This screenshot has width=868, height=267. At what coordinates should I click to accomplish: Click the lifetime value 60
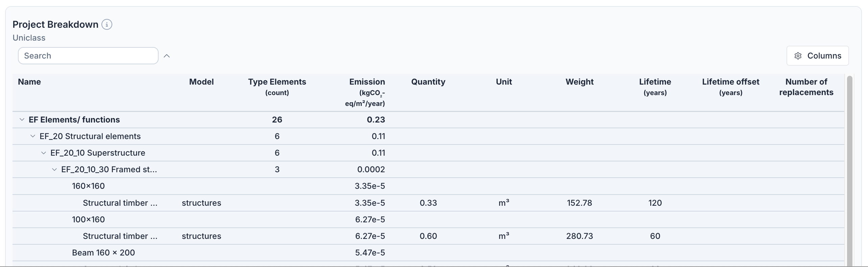(655, 236)
